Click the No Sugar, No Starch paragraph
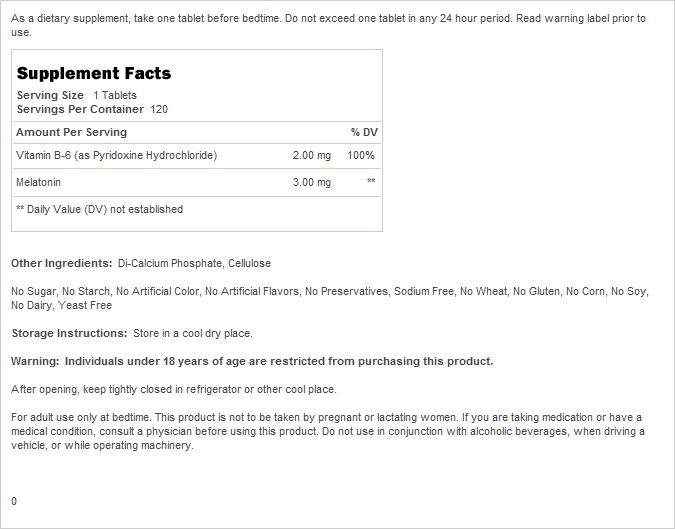Screen dimensions: 675x529 (330, 298)
